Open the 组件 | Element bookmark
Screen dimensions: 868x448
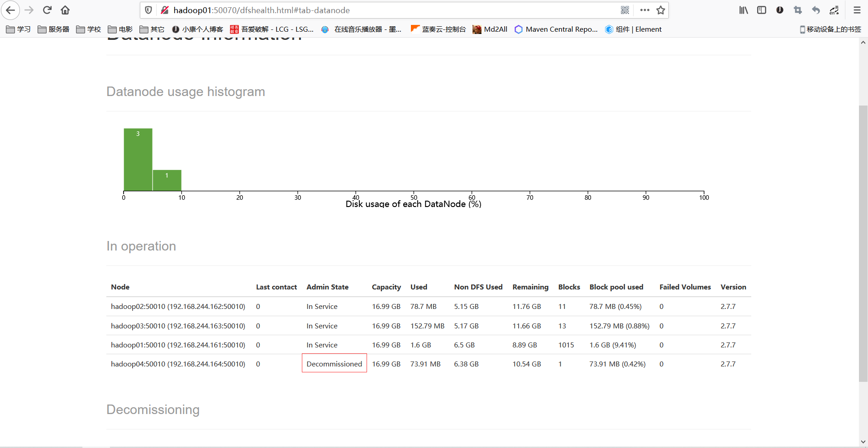[634, 29]
